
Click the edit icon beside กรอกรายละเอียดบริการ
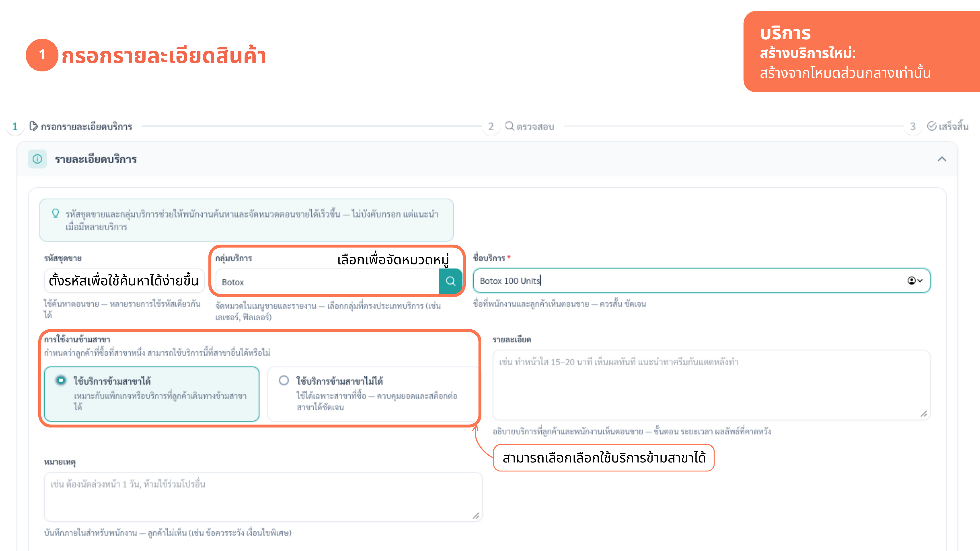(x=33, y=126)
